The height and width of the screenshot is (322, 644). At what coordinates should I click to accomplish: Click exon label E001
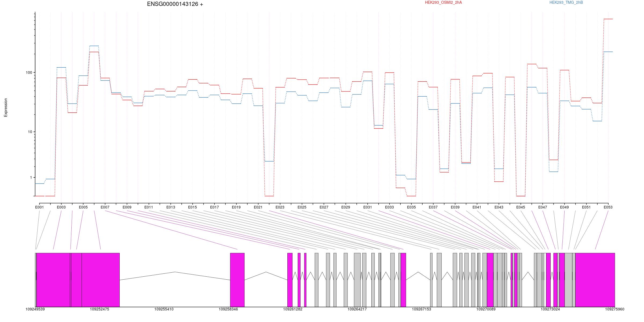pos(39,207)
